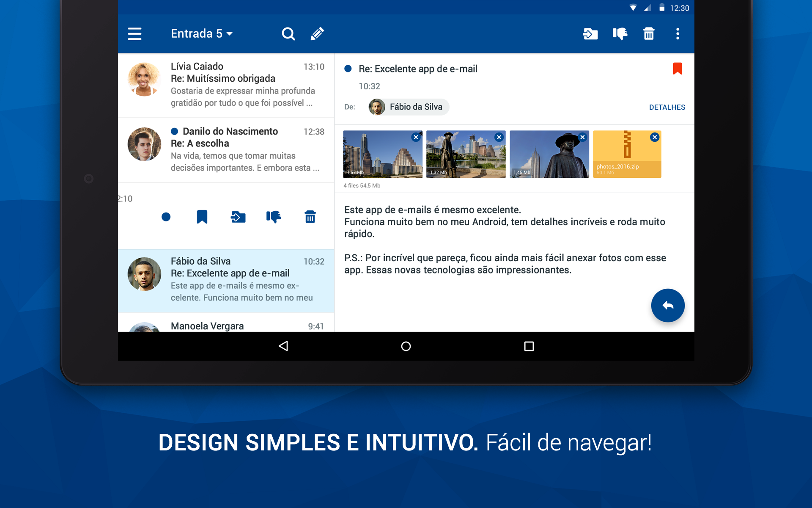Open photos_2016.zip attachment
This screenshot has height=508, width=812.
627,154
